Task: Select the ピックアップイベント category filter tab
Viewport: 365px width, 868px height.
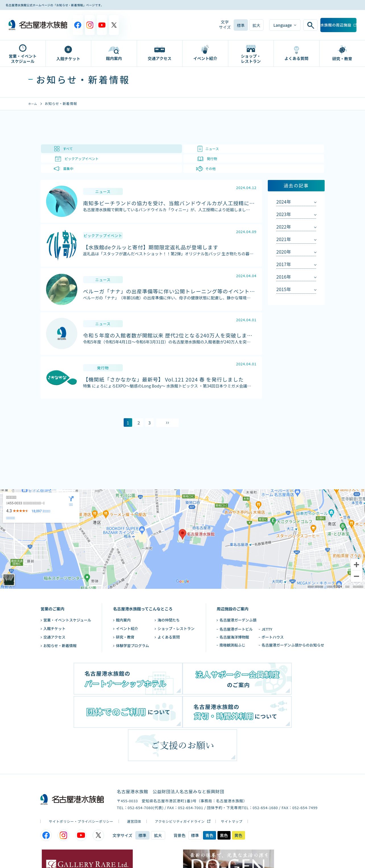Action: click(x=111, y=159)
